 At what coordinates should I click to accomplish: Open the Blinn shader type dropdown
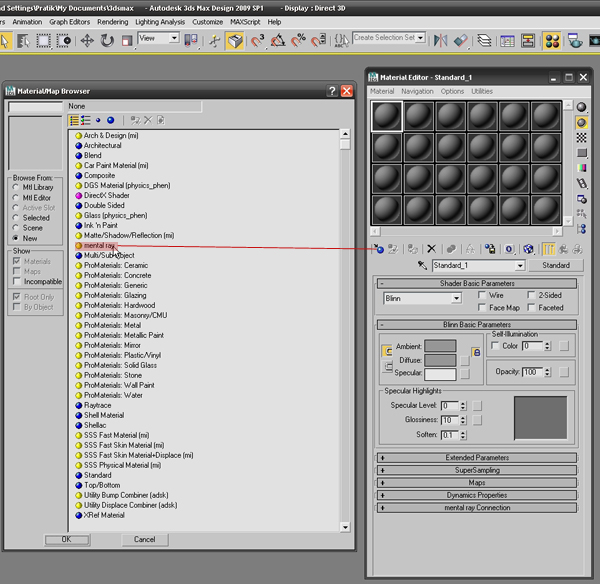456,298
